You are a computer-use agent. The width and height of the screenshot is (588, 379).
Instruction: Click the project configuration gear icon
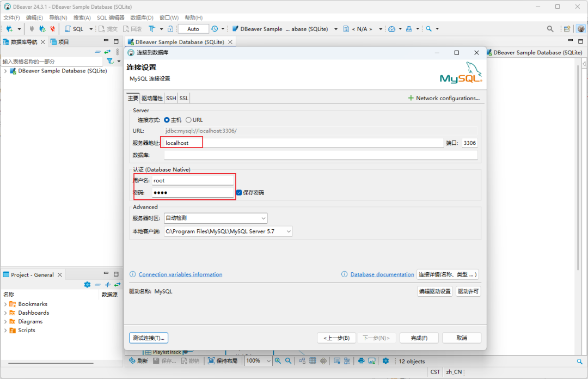point(87,284)
